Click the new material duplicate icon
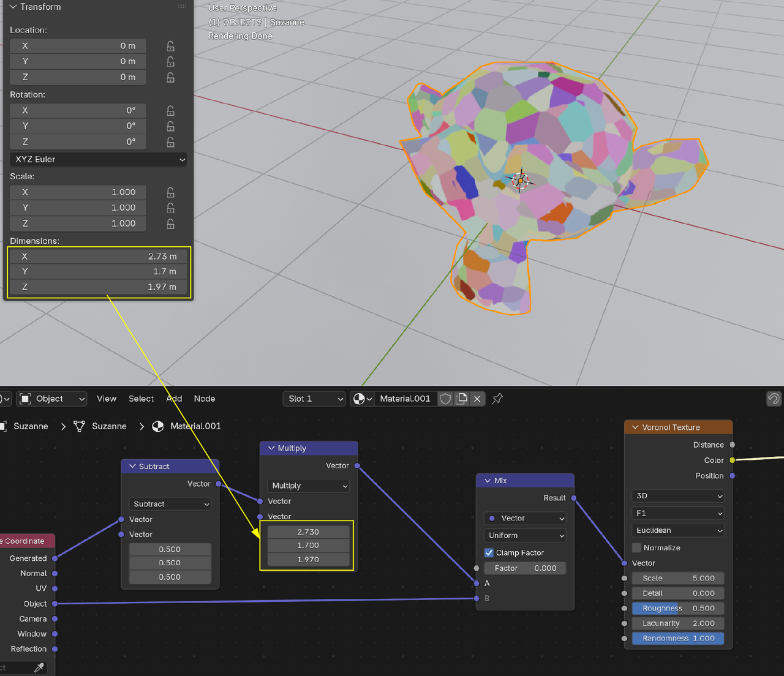 [x=462, y=399]
